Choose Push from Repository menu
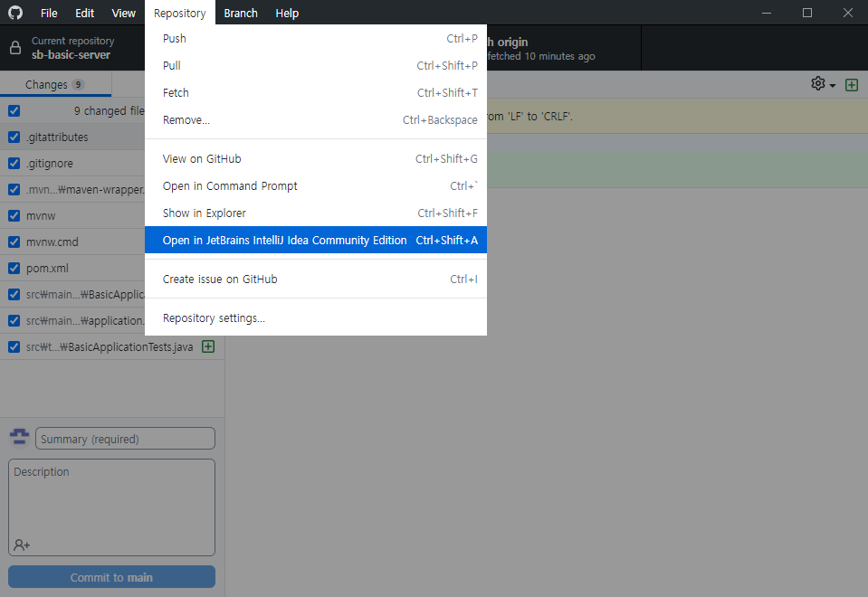868x597 pixels. pos(316,39)
